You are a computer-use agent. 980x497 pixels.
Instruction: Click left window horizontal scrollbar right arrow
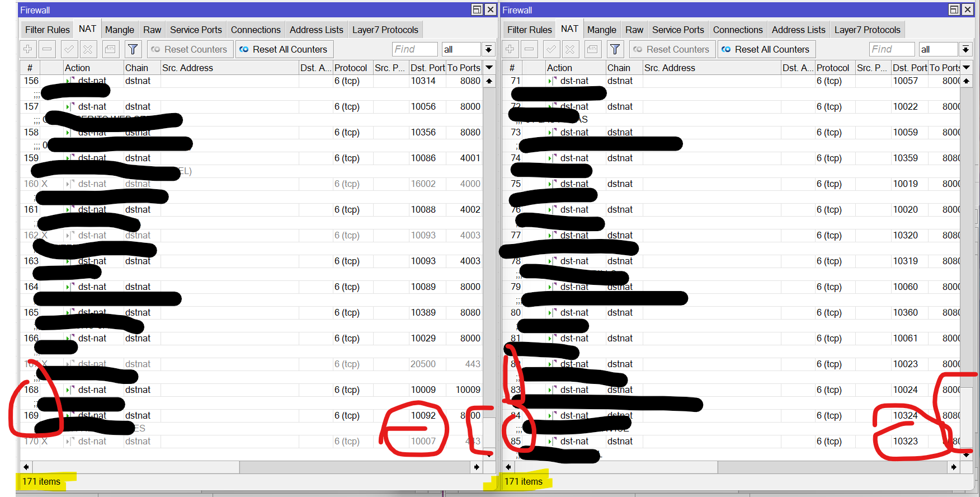477,467
